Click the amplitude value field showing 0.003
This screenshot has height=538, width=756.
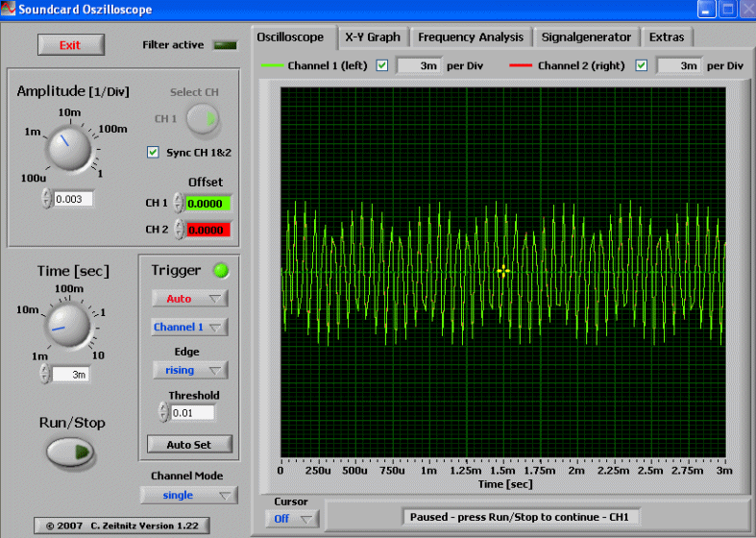click(72, 199)
